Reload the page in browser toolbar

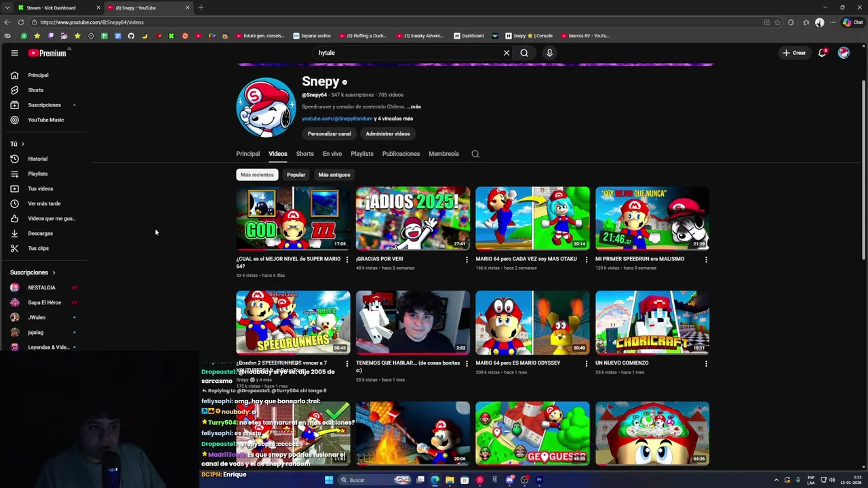(21, 22)
